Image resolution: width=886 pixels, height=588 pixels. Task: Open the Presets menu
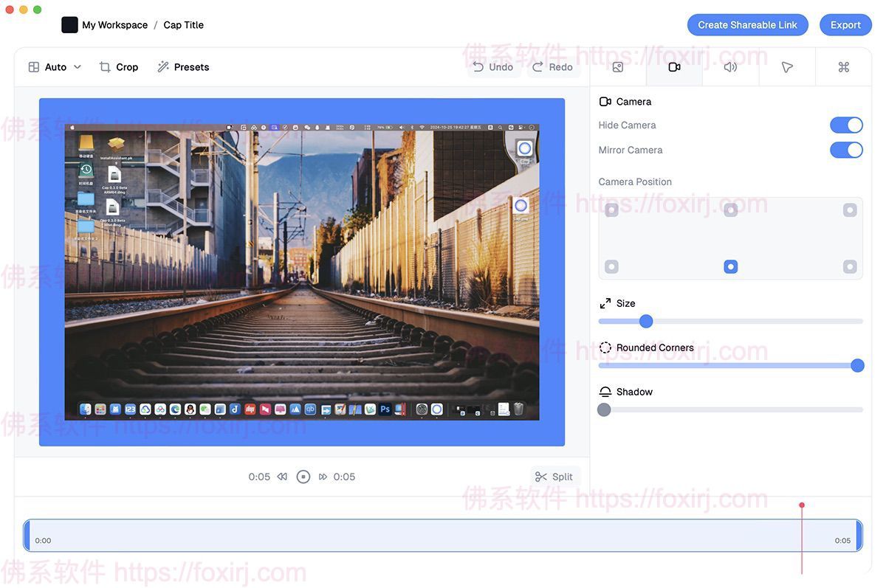183,67
